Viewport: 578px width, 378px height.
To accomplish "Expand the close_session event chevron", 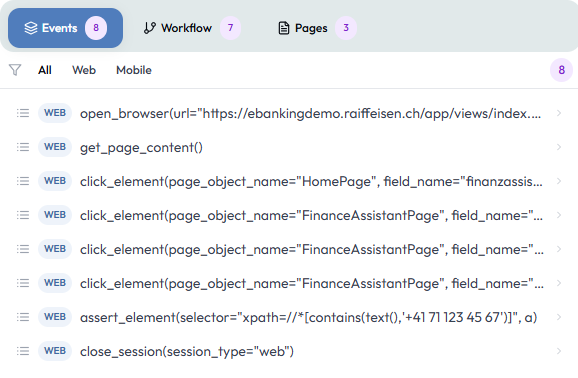I will 559,351.
